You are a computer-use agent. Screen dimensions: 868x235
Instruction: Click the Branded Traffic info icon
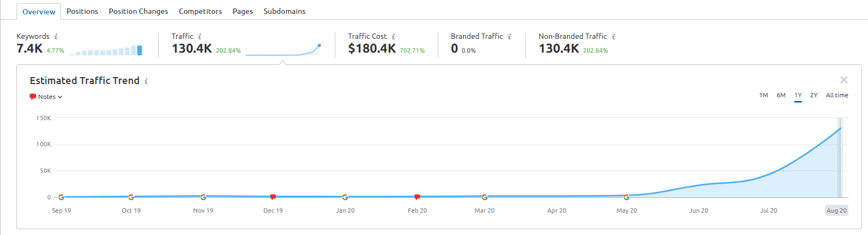pos(509,37)
